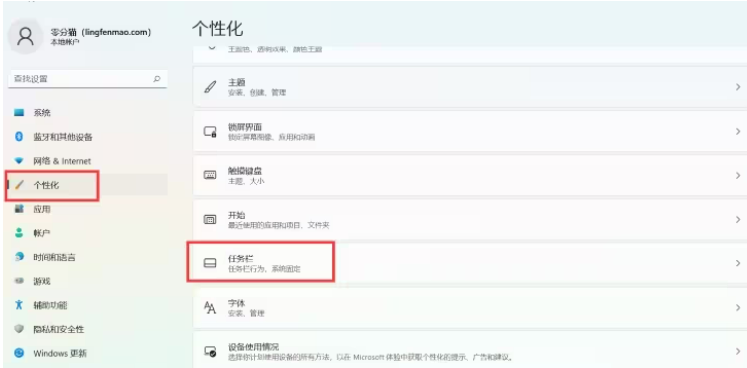Click the 设备使用情况 description mentioning Microsoft
The image size is (747, 368).
[370, 357]
